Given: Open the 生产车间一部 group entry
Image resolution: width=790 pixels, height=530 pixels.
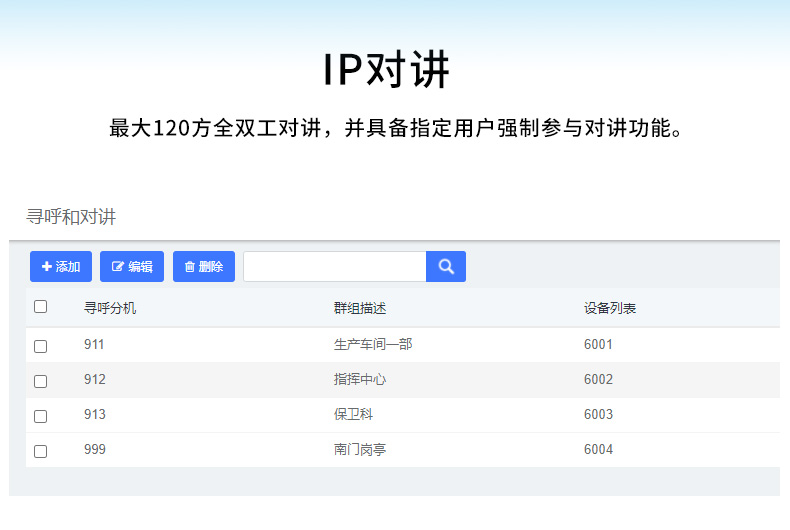Looking at the screenshot, I should tap(372, 345).
